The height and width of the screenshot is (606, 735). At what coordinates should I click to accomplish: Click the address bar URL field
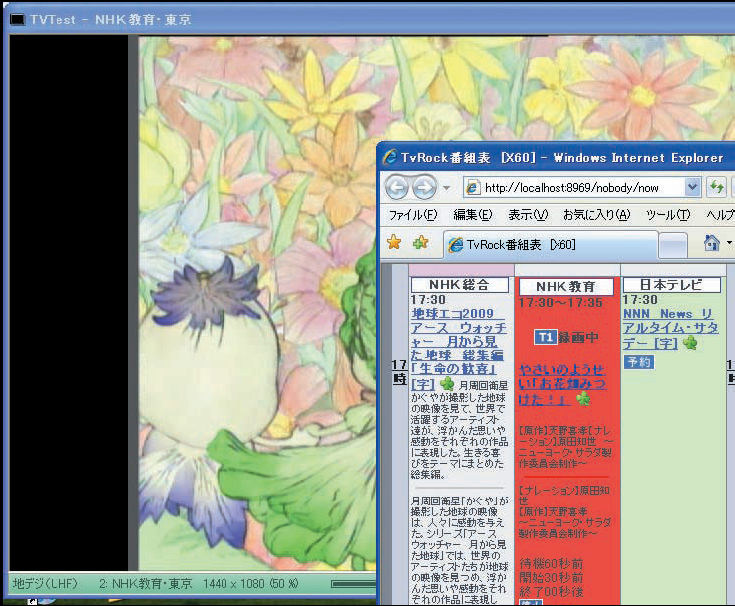[573, 188]
